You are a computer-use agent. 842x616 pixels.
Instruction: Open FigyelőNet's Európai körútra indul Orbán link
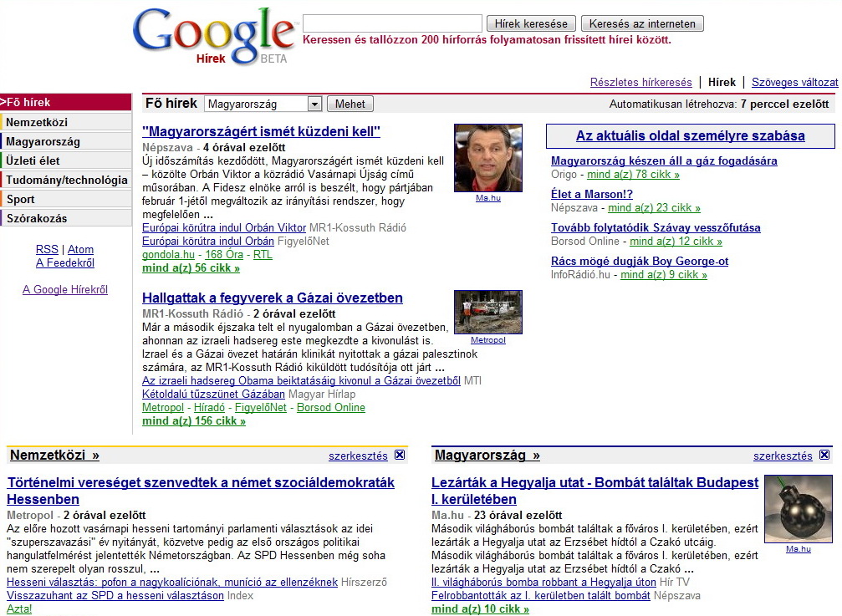coord(208,242)
